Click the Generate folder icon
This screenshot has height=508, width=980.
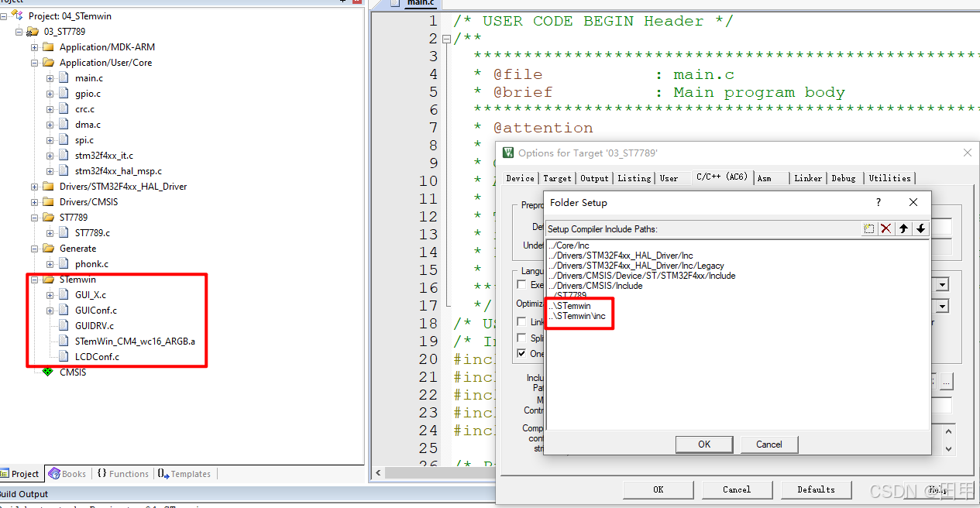coord(48,249)
